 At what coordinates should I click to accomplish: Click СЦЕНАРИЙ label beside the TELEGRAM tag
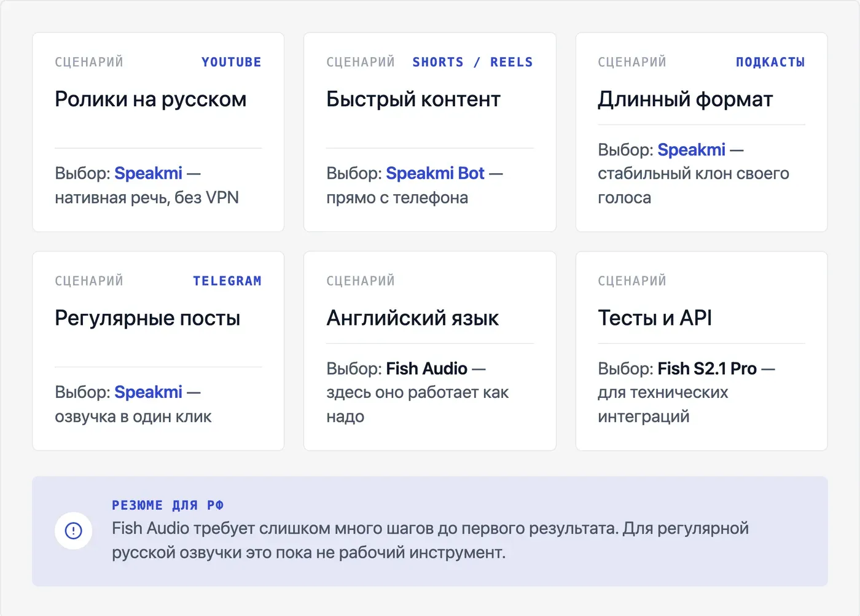(x=89, y=281)
